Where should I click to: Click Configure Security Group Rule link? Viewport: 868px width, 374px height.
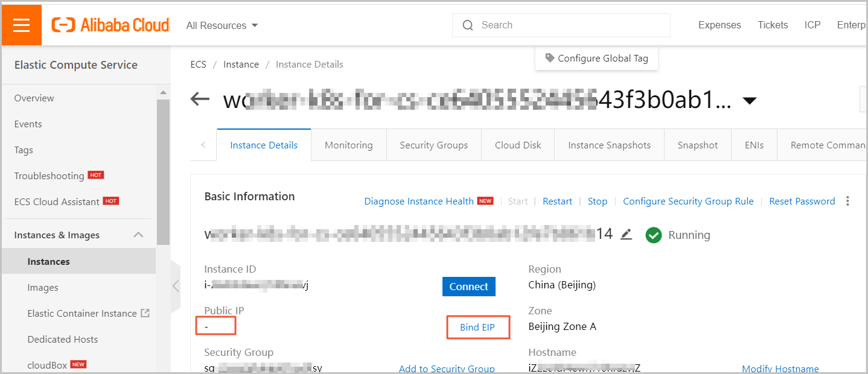click(x=688, y=201)
